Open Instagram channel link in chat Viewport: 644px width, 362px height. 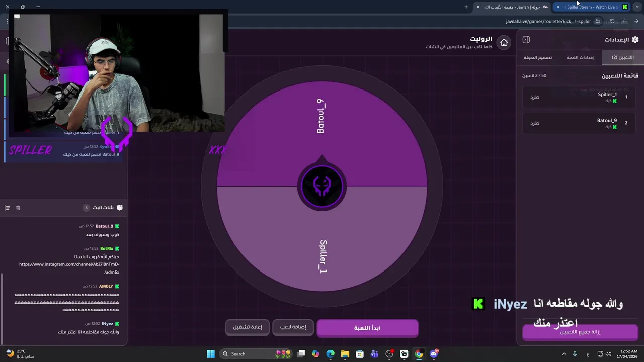tap(69, 268)
